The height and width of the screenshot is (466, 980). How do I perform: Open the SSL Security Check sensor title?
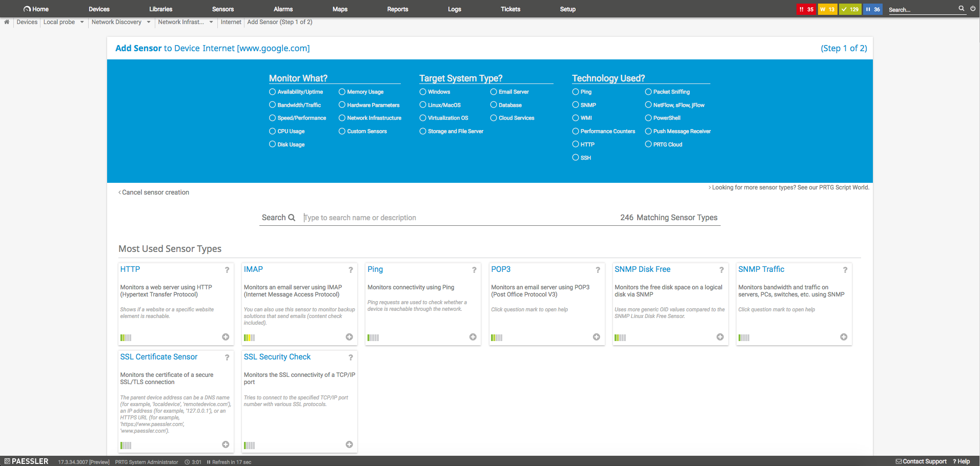[x=277, y=357]
